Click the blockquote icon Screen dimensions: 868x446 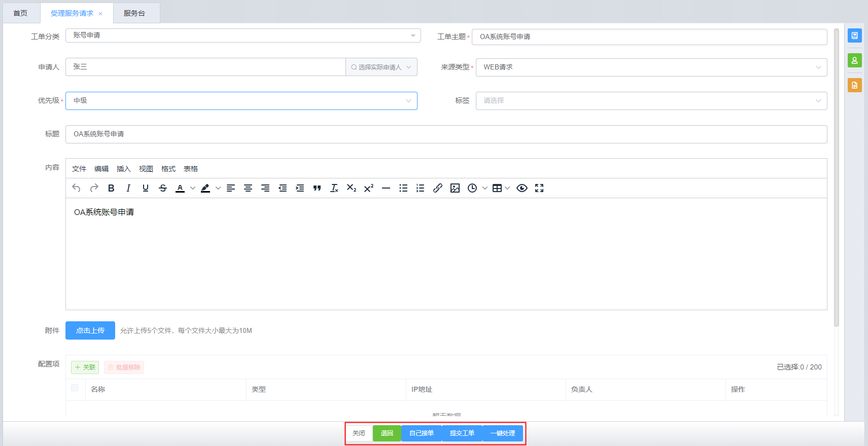[x=317, y=188]
